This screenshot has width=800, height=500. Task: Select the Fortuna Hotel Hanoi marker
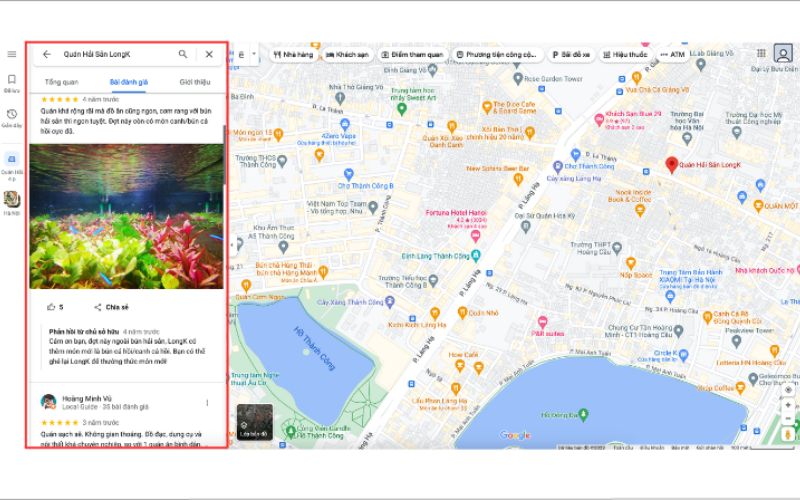click(x=476, y=236)
